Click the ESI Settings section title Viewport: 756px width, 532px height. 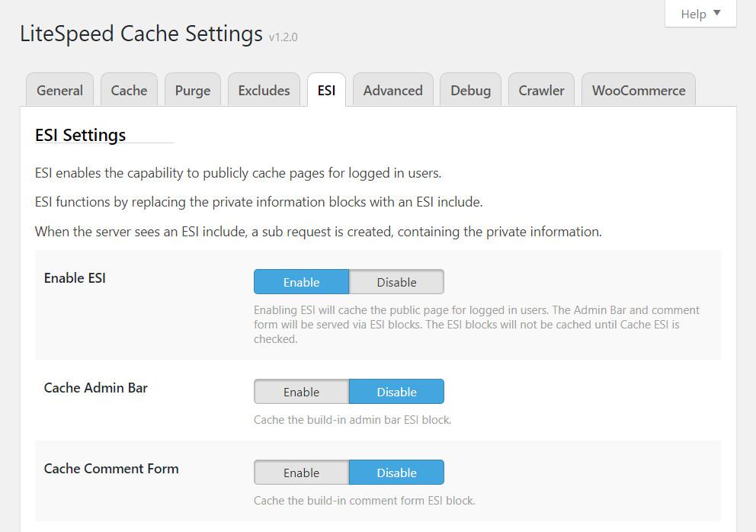(79, 135)
